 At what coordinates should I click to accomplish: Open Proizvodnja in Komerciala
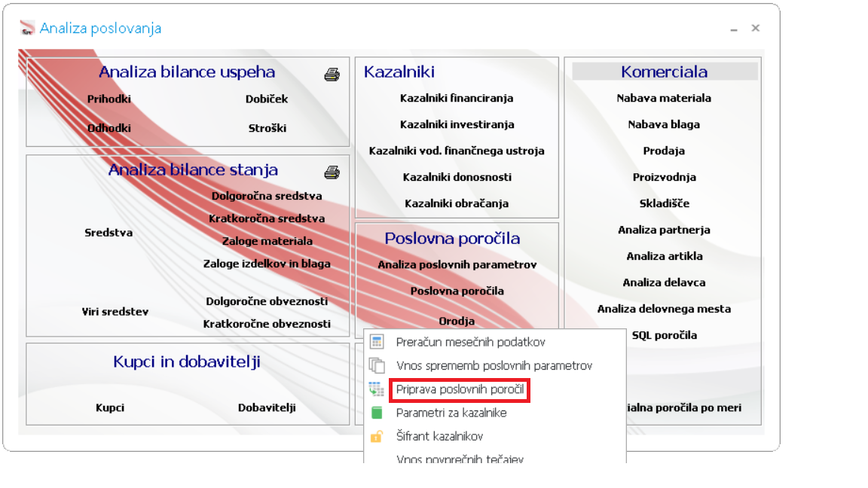click(665, 177)
